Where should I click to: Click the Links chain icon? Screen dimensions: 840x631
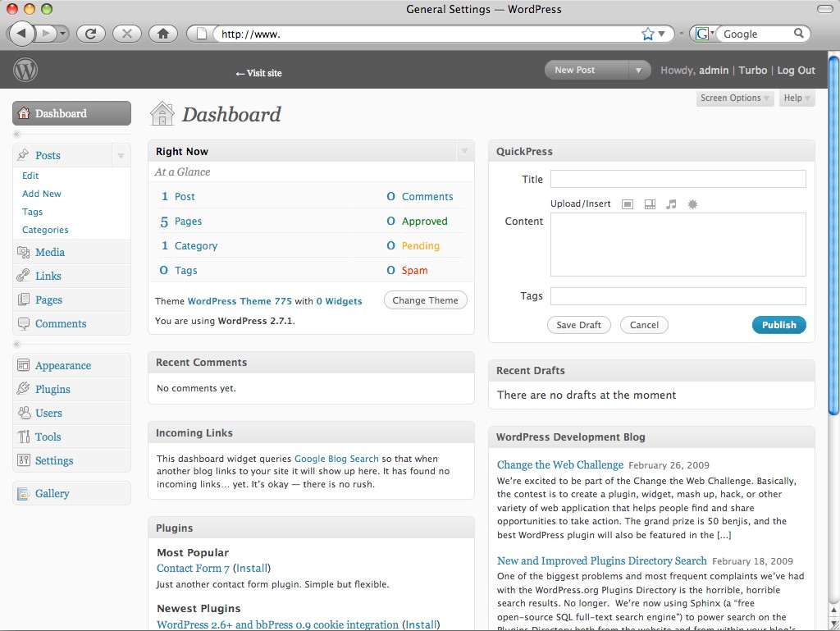23,276
